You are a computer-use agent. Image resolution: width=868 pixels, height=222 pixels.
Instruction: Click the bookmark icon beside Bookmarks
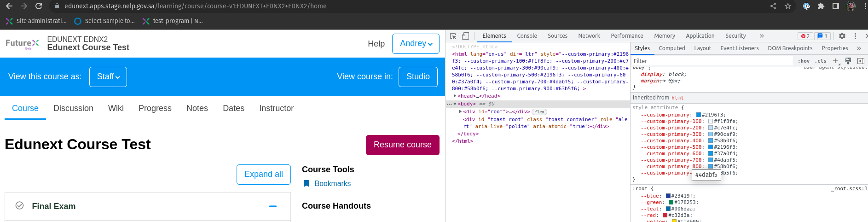306,183
